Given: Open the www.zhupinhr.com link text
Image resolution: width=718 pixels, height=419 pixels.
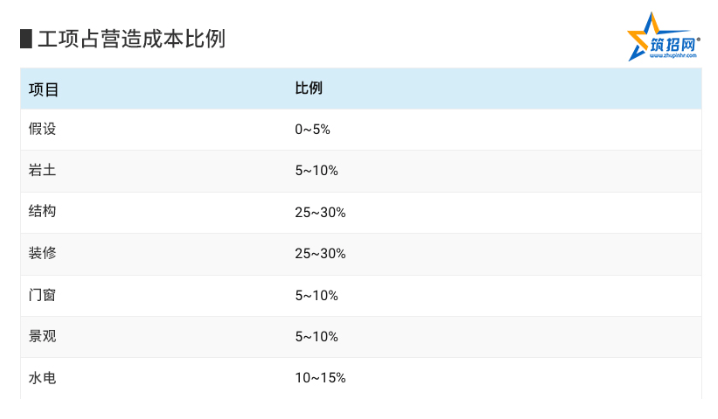Looking at the screenshot, I should 673,56.
